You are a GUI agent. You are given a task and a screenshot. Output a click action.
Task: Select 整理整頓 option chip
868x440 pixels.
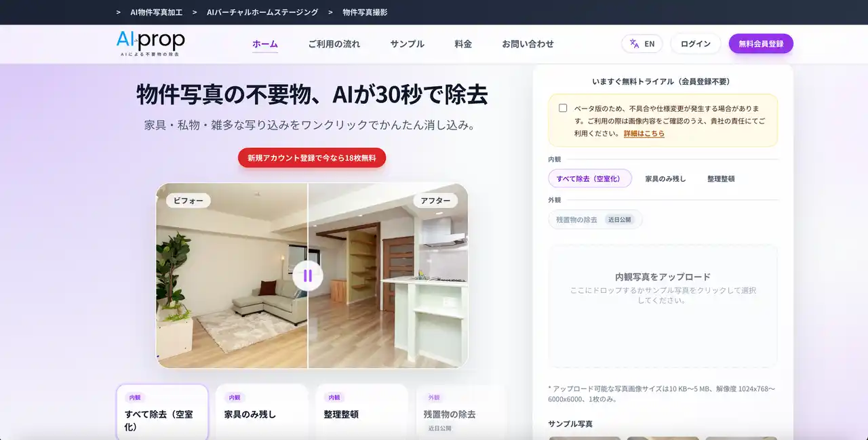[721, 178]
